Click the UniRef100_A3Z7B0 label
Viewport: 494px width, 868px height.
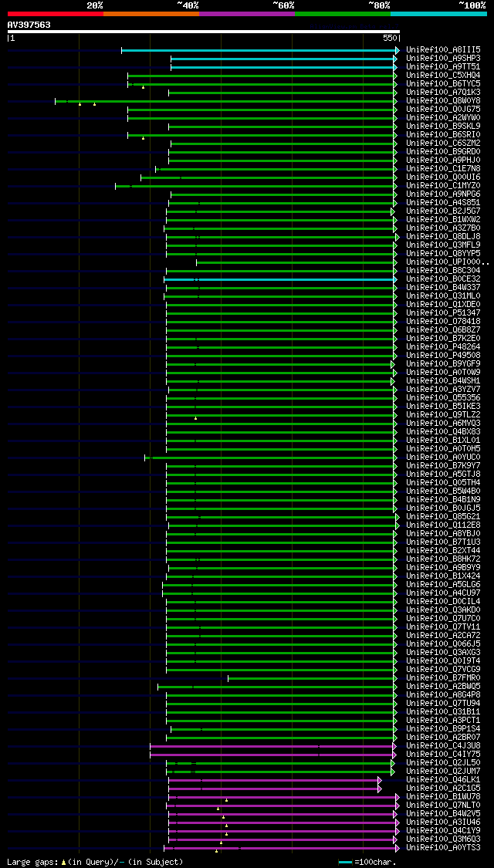(443, 228)
